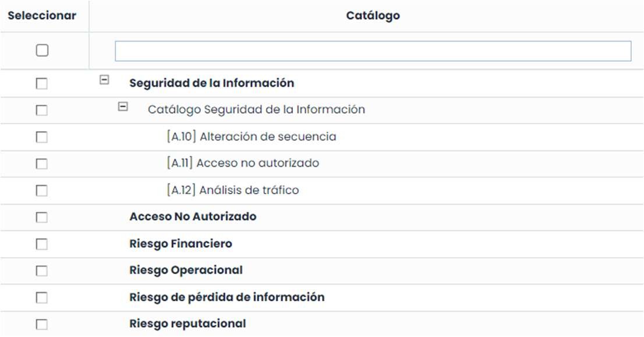644x337 pixels.
Task: Collapse the Seguridad de la Información node
Action: (x=104, y=80)
